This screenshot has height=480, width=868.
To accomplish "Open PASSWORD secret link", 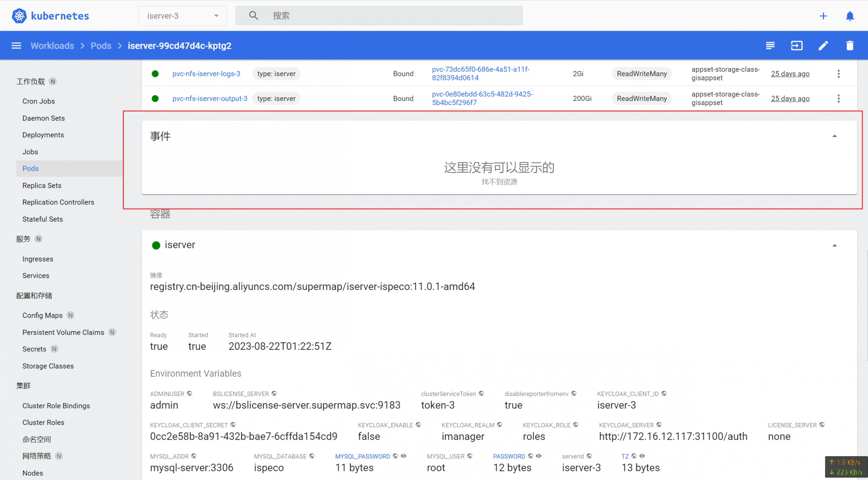I will (509, 456).
